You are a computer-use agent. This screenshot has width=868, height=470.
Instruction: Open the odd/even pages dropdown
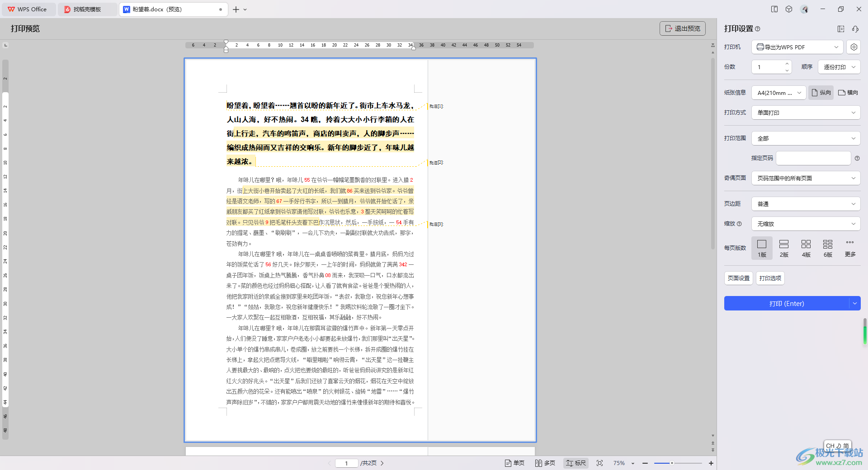[x=806, y=178]
